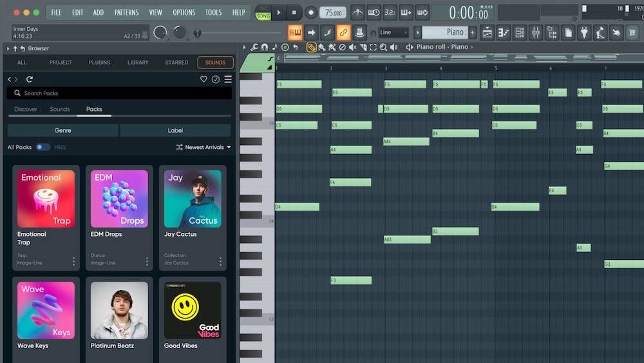Toggle the downloaded checkmark filter
The height and width of the screenshot is (363, 644).
[x=216, y=79]
